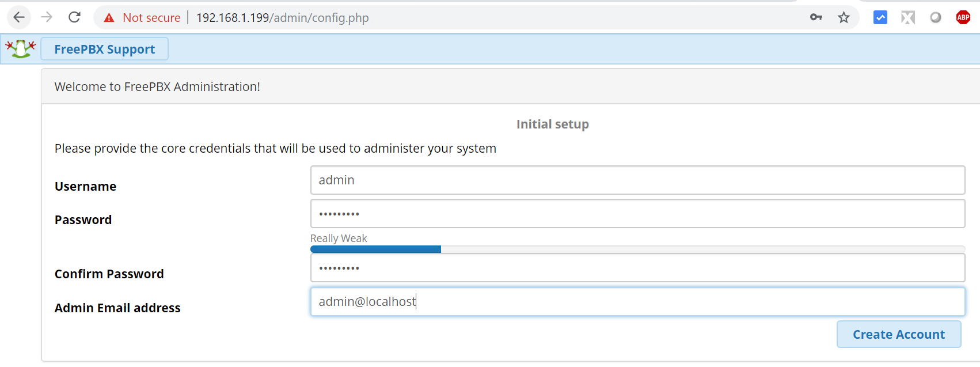The height and width of the screenshot is (367, 980).
Task: Click the blue checkmark extension icon
Action: coord(880,17)
